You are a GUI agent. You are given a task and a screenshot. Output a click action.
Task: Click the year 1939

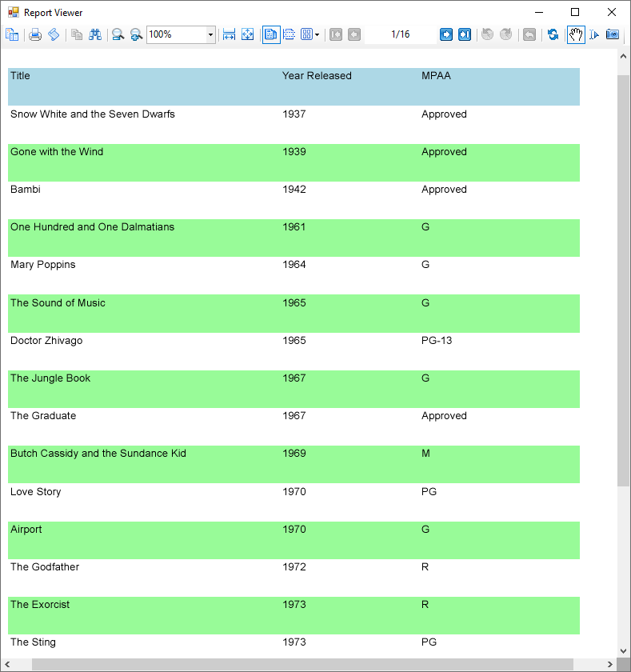tap(294, 152)
